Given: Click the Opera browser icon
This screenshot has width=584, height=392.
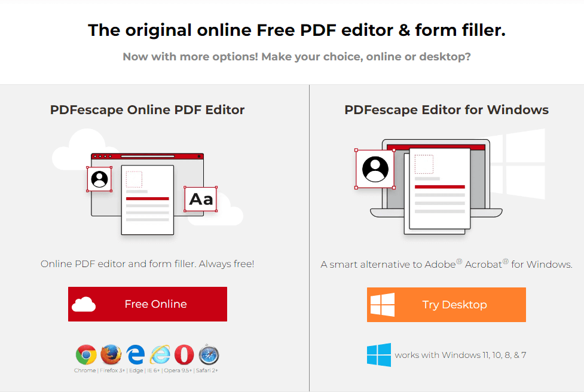Looking at the screenshot, I should pyautogui.click(x=184, y=355).
